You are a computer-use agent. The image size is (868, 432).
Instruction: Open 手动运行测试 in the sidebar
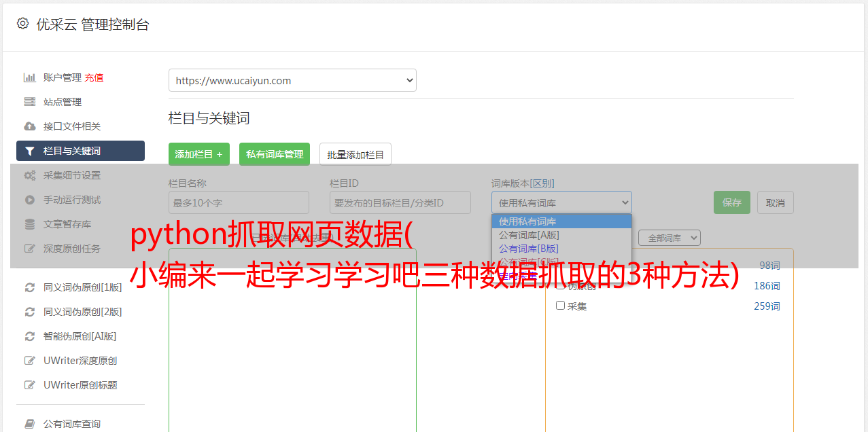(x=72, y=200)
